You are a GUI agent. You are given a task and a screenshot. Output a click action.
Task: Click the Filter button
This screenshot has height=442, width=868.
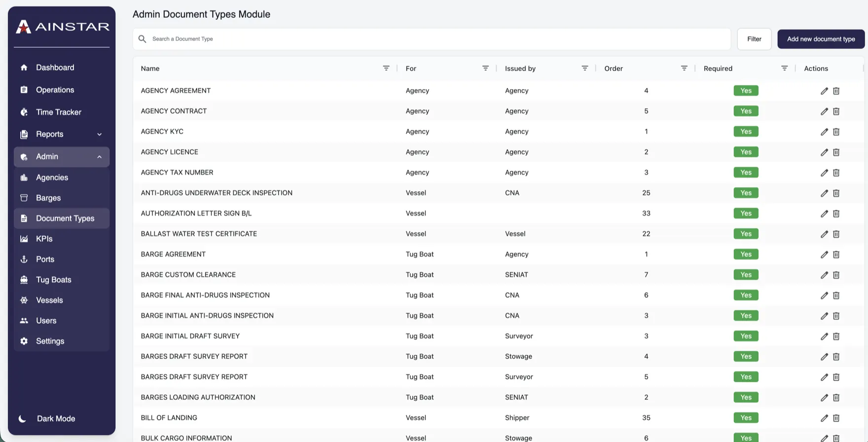[754, 39]
